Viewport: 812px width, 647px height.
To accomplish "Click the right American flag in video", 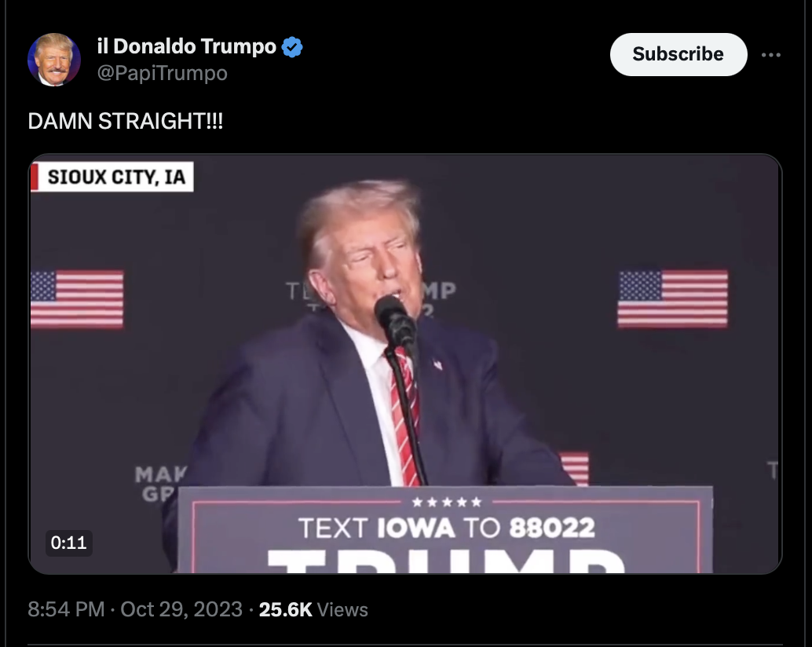I will coord(673,298).
